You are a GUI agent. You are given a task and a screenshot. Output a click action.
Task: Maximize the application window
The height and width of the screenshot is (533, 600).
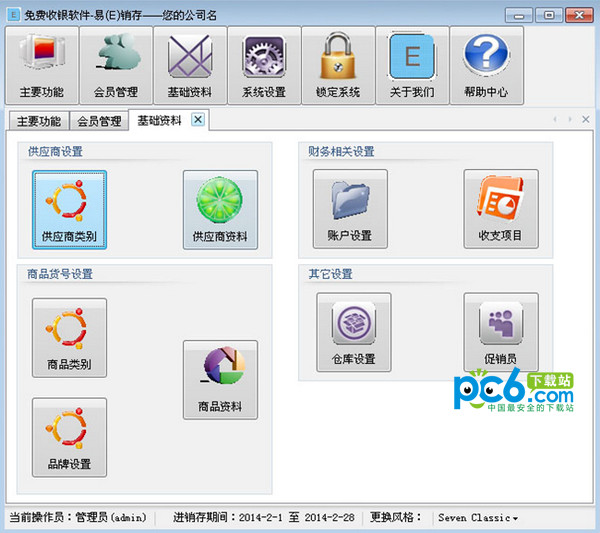point(549,15)
